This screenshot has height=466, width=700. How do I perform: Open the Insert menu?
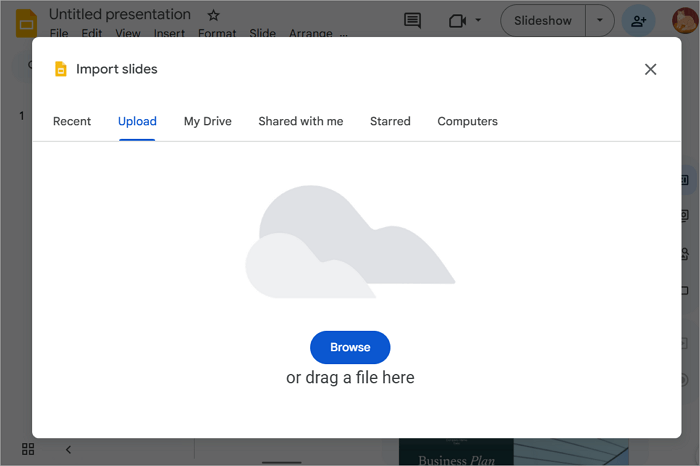[x=169, y=33]
